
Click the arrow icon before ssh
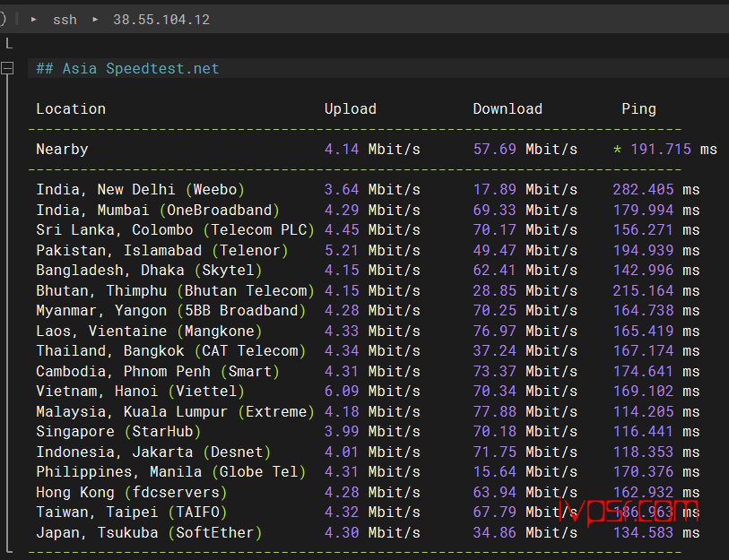tap(33, 20)
